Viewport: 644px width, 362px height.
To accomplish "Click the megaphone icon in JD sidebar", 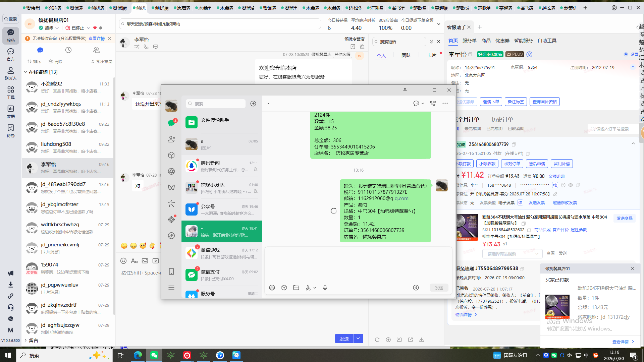I will click(11, 273).
